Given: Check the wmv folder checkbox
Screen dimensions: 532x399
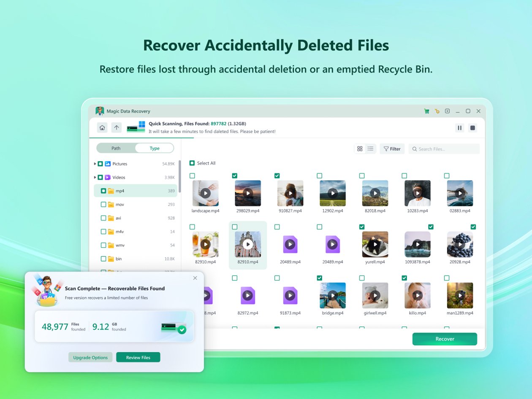Looking at the screenshot, I should (x=103, y=245).
